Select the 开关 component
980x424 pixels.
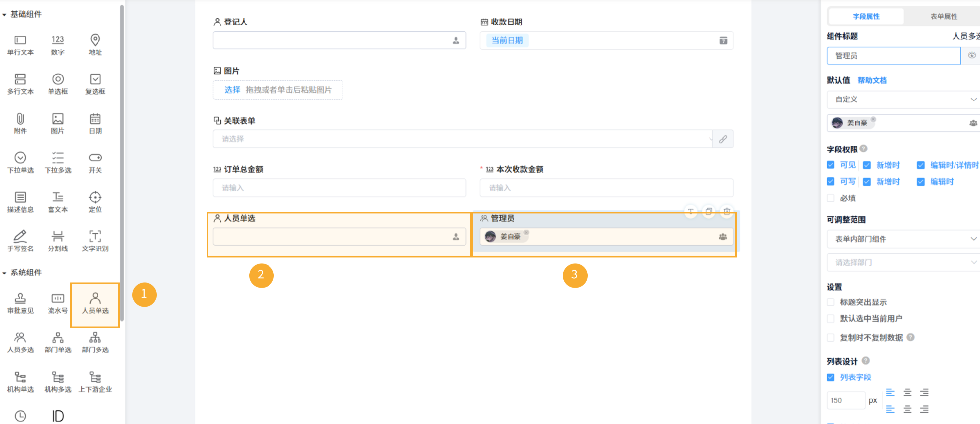[95, 163]
